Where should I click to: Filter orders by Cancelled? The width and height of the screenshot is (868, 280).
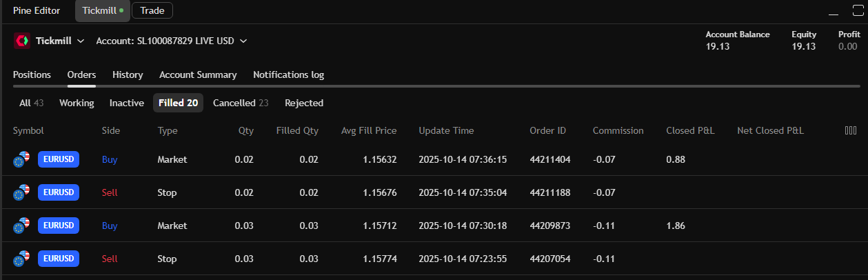point(241,103)
